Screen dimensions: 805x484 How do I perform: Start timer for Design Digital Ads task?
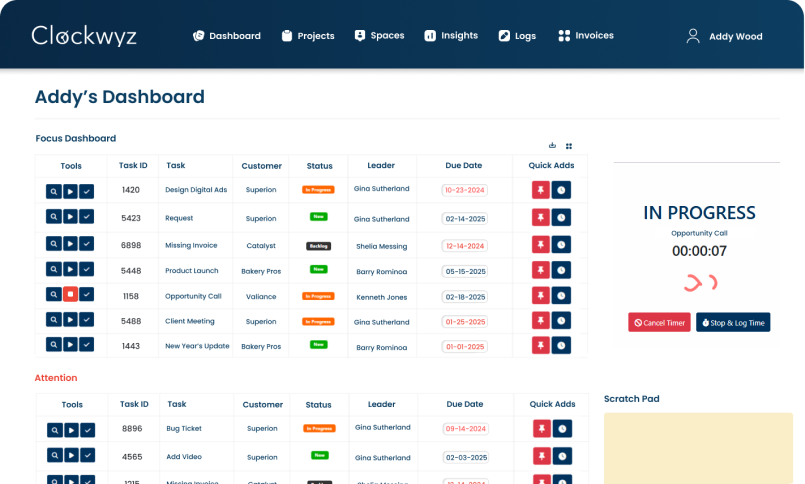pos(70,190)
